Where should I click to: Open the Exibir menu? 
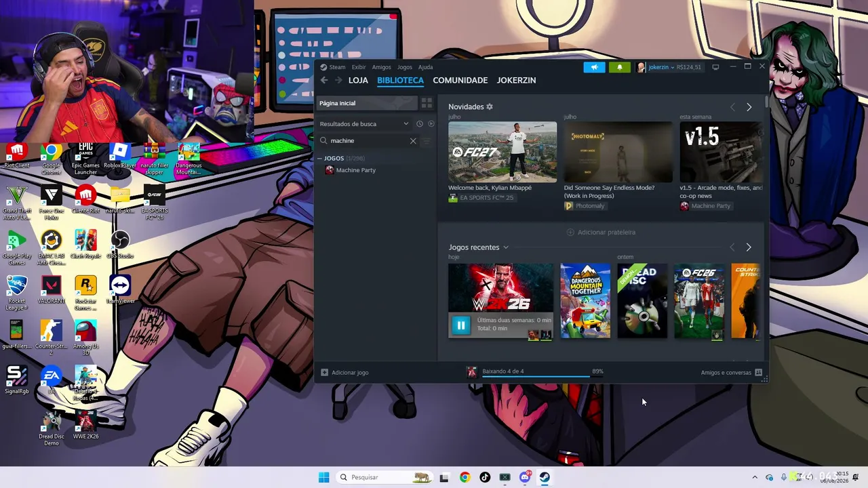359,67
